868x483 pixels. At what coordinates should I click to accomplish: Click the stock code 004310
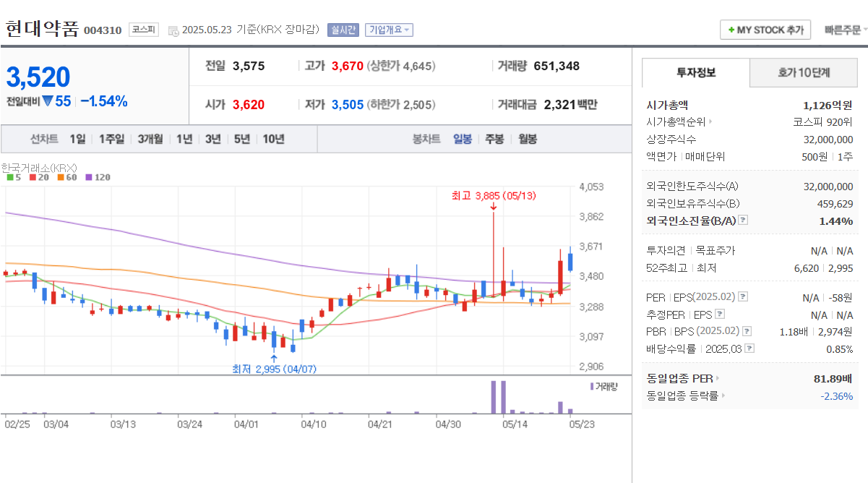click(103, 30)
